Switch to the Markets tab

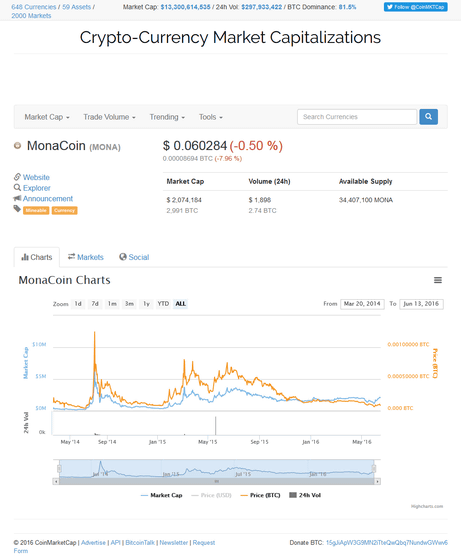(86, 257)
